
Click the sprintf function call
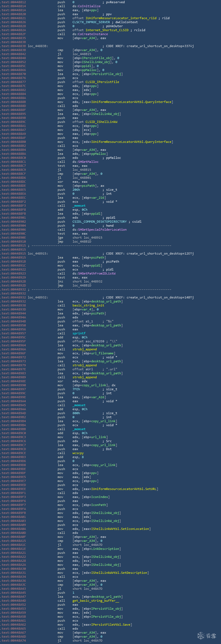79,333
